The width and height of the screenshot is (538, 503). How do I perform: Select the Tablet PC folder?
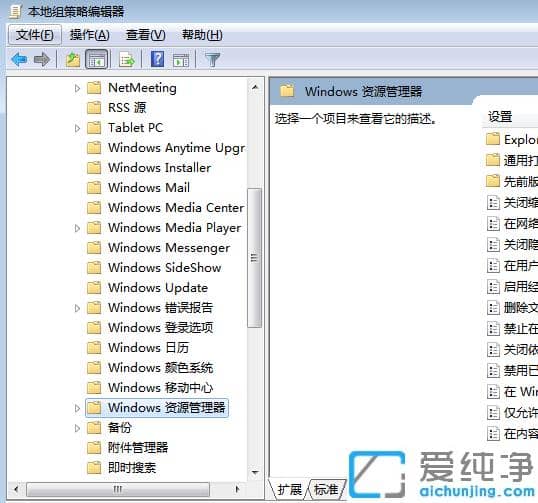click(125, 128)
